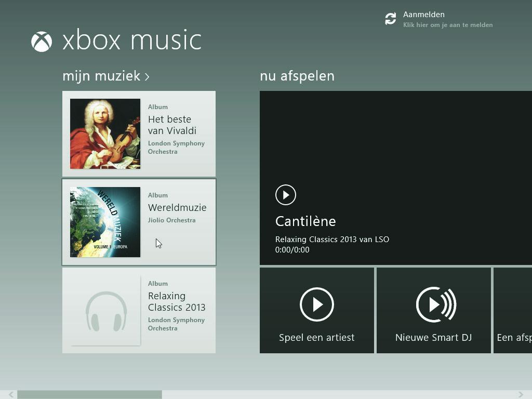Open the 'mijn muziek' section heading

click(101, 76)
